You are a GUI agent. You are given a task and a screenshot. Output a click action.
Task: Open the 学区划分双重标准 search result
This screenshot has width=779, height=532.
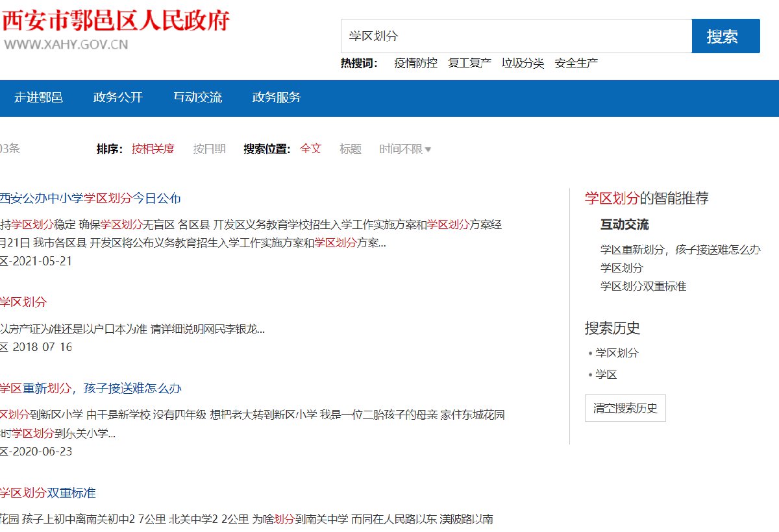(x=47, y=493)
